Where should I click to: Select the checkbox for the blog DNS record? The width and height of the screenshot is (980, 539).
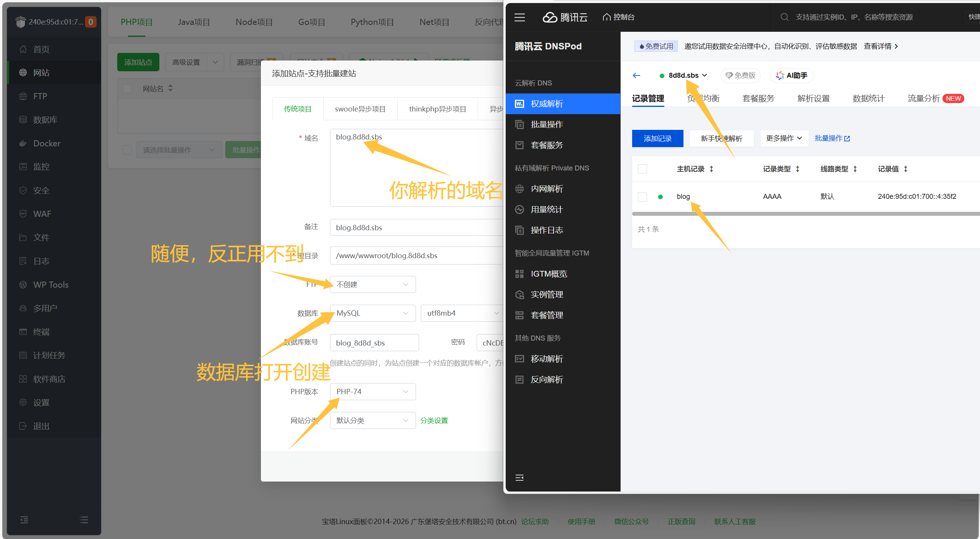[x=642, y=196]
